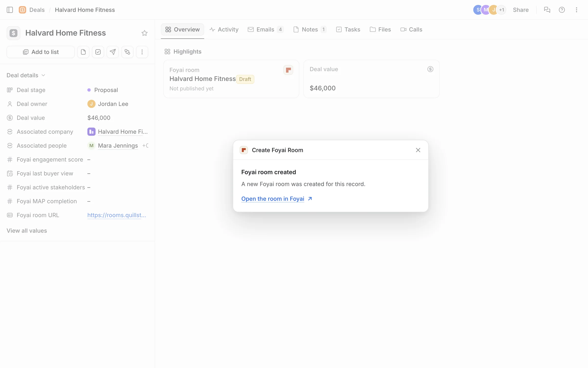The height and width of the screenshot is (368, 588).
Task: Click the orange Deals icon in breadcrumb
Action: coord(22,10)
